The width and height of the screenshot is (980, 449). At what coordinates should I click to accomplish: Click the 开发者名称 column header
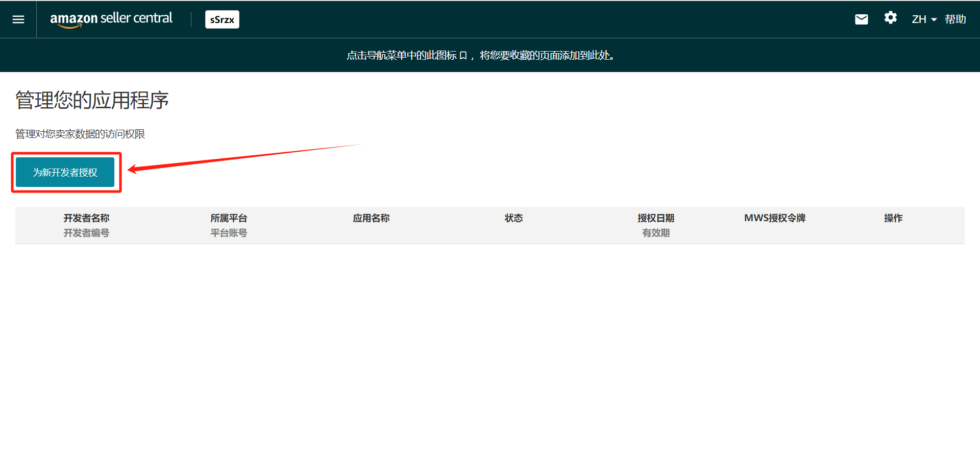[86, 218]
